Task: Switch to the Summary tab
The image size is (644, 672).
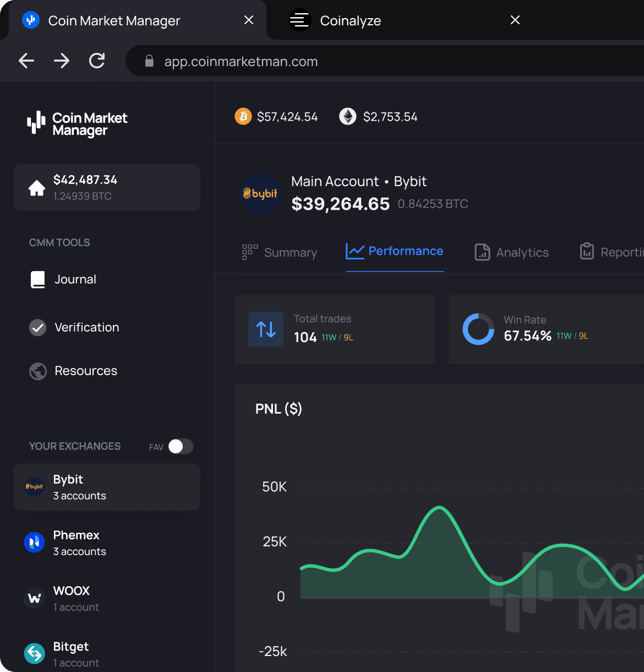Action: pos(280,252)
